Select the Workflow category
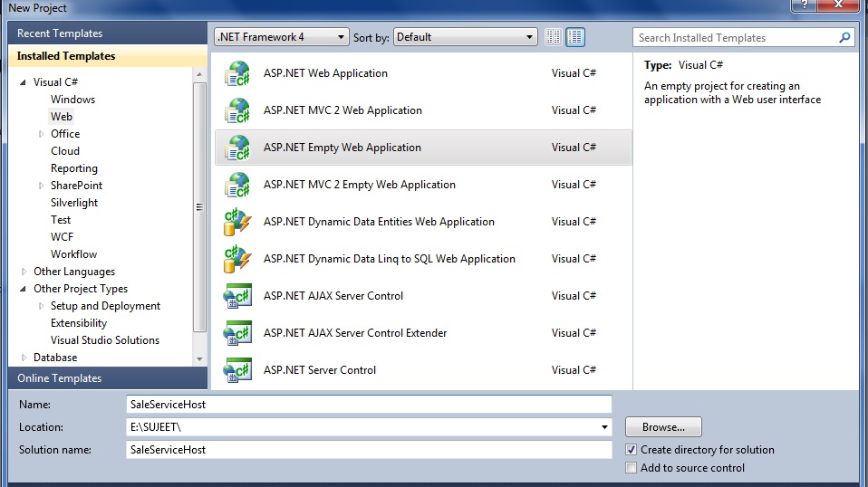Viewport: 868px width, 487px height. click(73, 254)
